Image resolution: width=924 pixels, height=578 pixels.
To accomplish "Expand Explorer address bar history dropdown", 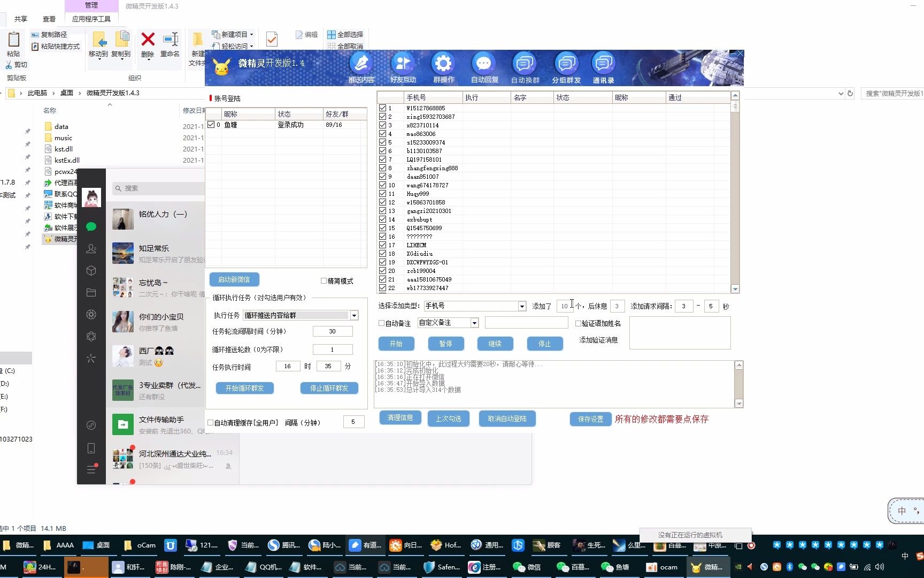I will [x=841, y=93].
